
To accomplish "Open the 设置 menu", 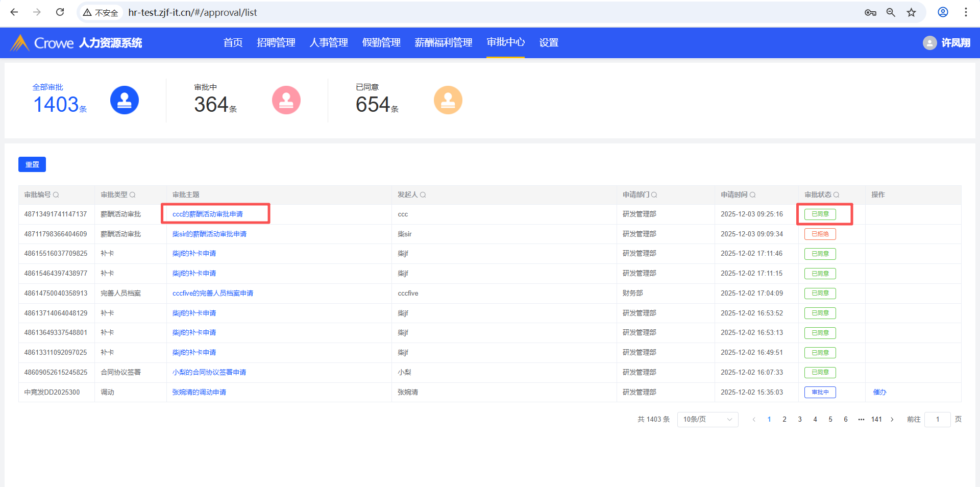I will click(x=549, y=43).
